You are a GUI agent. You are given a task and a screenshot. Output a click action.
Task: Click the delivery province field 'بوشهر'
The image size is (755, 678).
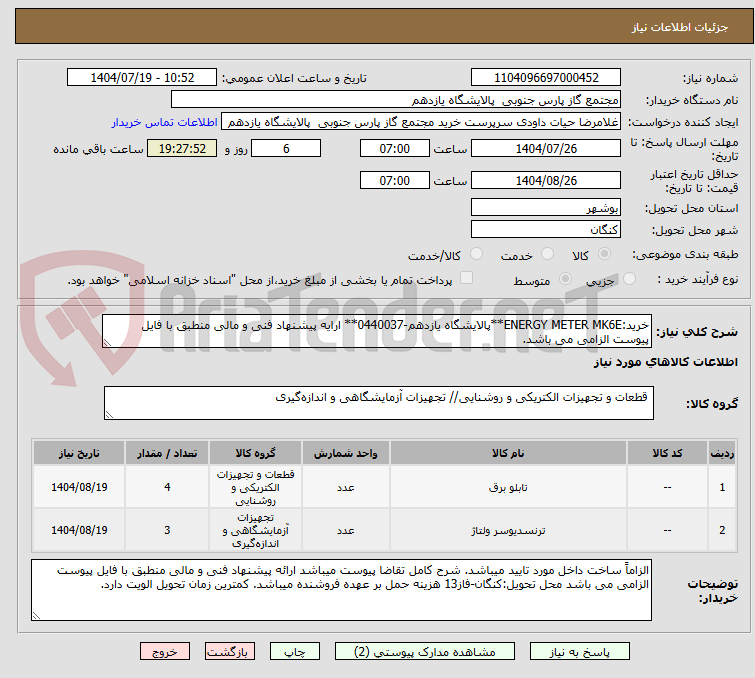pos(546,208)
